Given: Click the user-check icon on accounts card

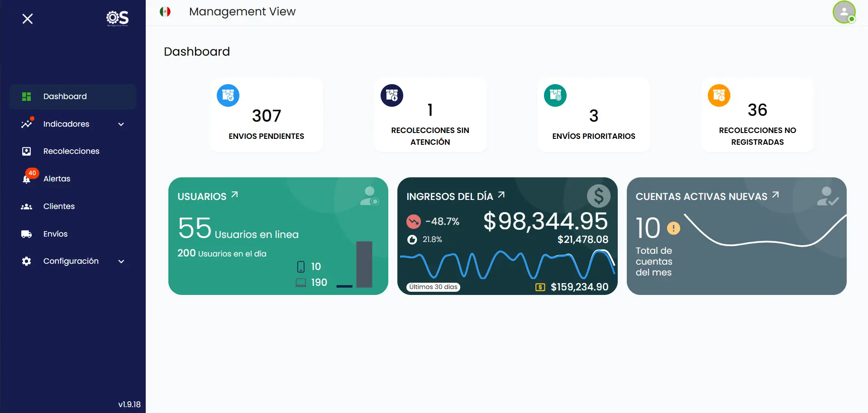Looking at the screenshot, I should (828, 196).
